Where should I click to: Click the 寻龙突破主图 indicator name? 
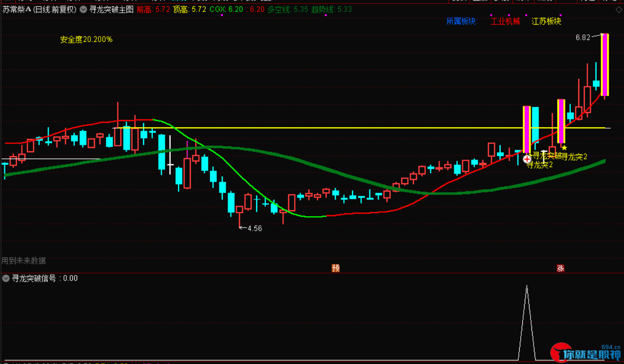coord(112,9)
